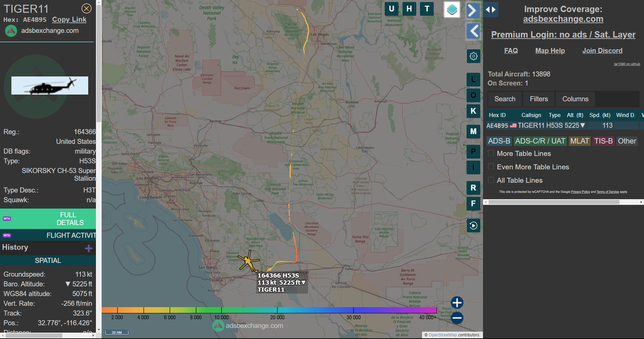Zoom in the map with plus button
The image size is (644, 339).
click(457, 302)
